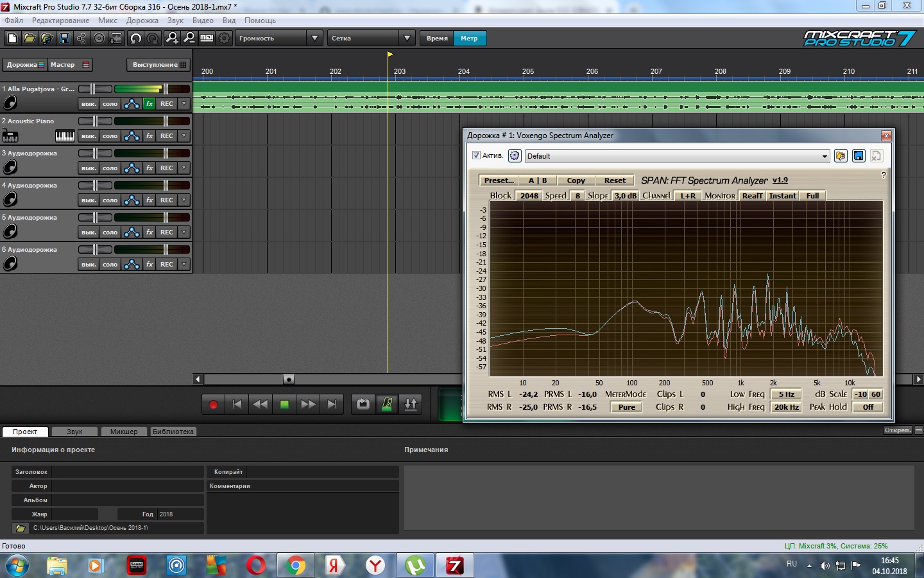Screen dimensions: 924x578
Task: Click the zoom in magnifier icon
Action: pos(172,39)
